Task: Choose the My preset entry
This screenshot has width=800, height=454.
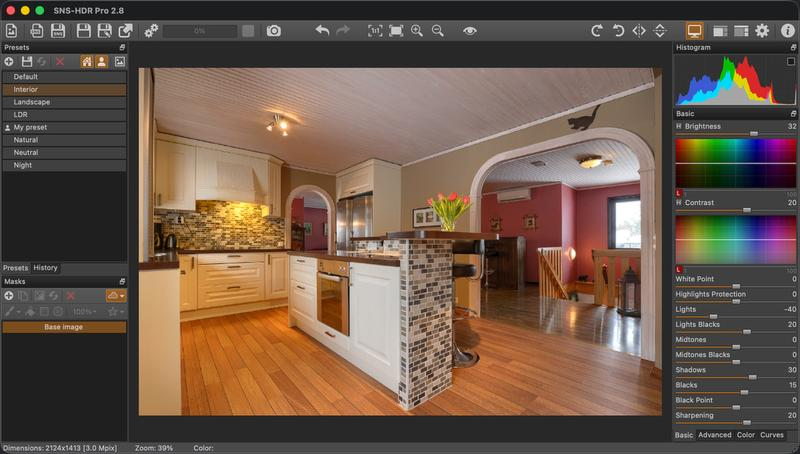Action: coord(64,128)
